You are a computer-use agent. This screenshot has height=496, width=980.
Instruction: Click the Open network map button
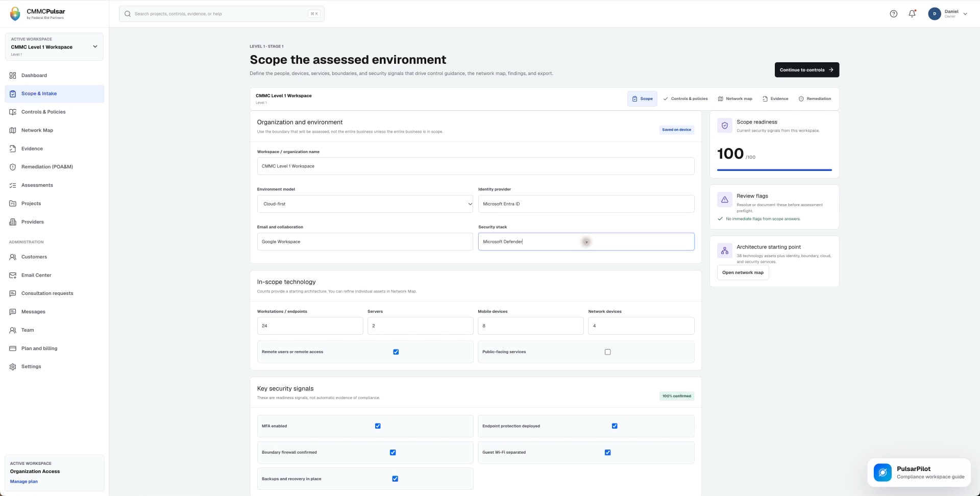click(x=743, y=273)
